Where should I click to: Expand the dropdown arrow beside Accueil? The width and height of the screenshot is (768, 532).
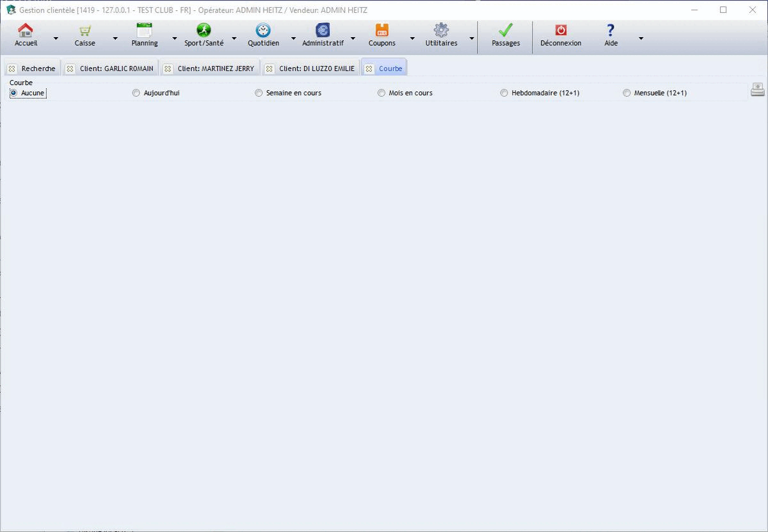pos(56,38)
